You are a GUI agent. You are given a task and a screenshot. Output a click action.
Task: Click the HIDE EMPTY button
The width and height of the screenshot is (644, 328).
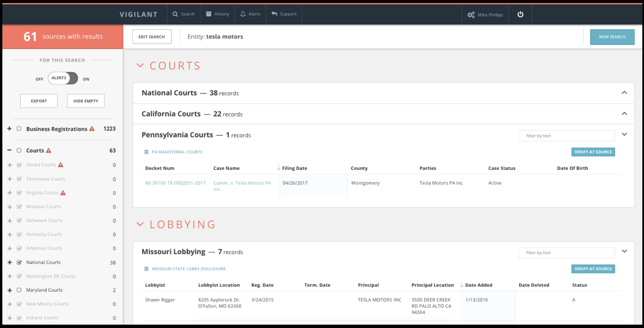(86, 101)
